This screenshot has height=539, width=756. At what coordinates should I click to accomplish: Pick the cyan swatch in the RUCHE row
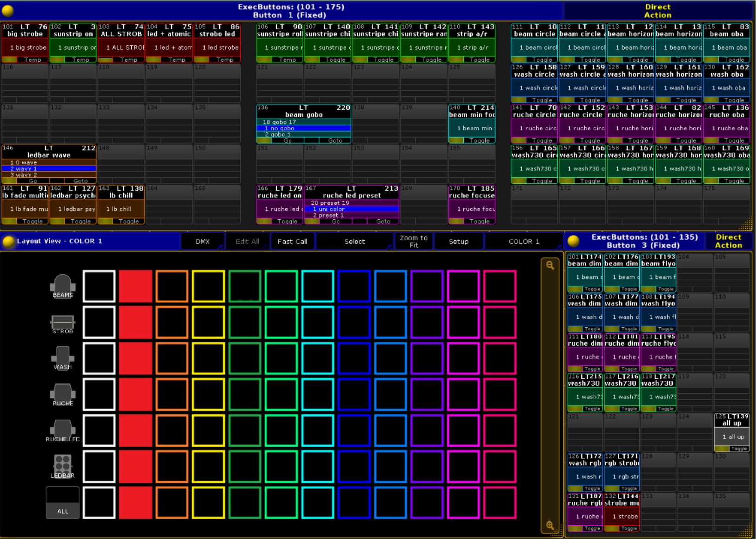click(x=317, y=394)
